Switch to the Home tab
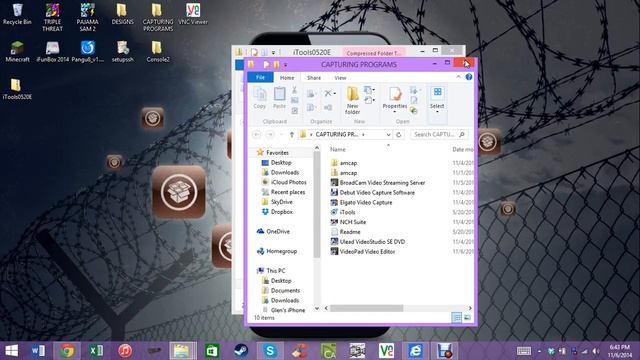This screenshot has width=640, height=360. 287,78
